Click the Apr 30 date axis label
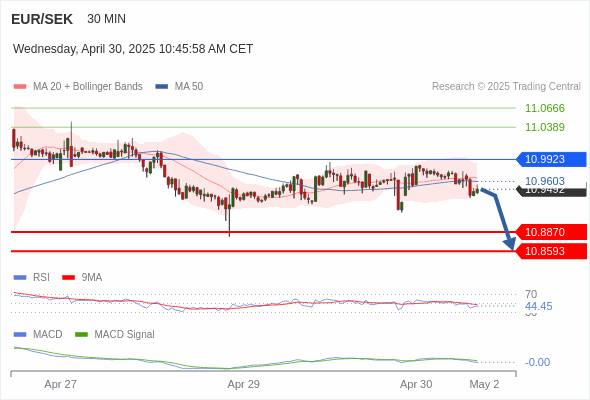 coord(416,385)
